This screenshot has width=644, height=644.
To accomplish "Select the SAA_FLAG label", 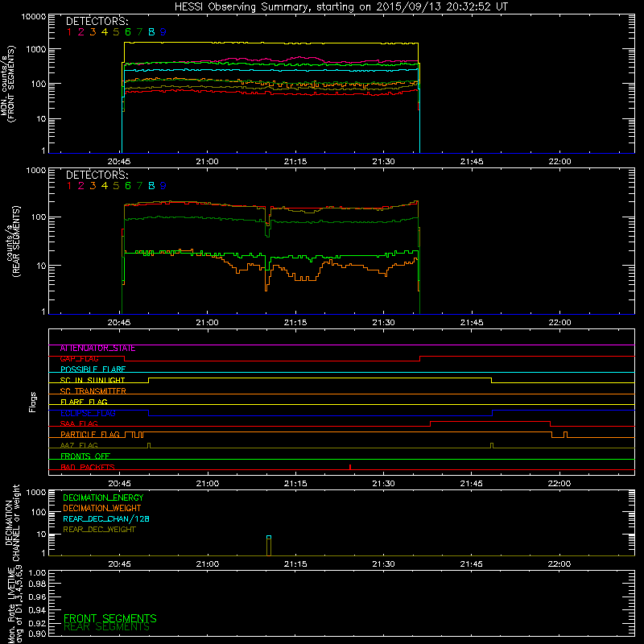I will [79, 424].
